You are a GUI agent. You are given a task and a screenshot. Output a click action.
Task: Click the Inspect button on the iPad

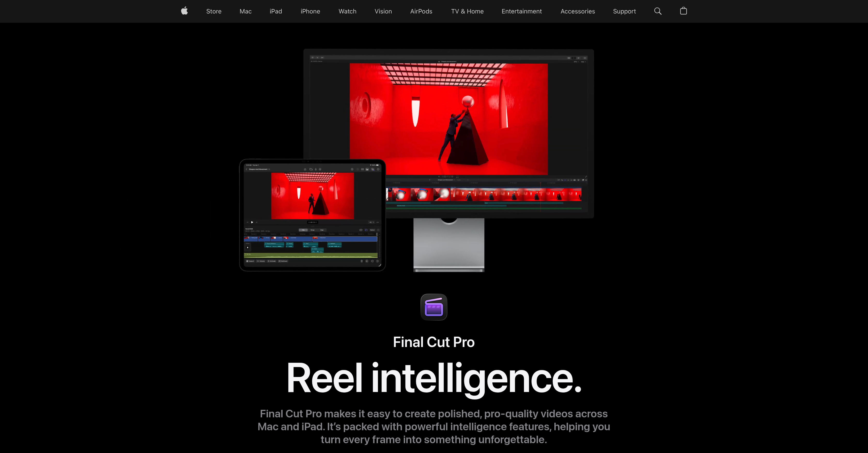click(250, 261)
